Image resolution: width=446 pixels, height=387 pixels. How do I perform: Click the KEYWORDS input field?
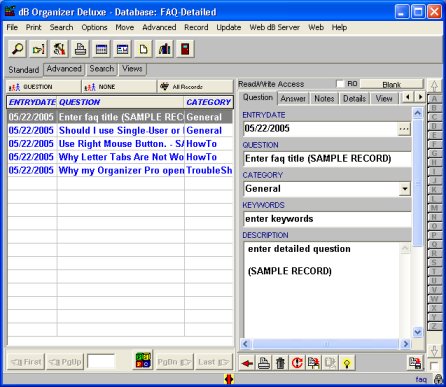coord(327,219)
